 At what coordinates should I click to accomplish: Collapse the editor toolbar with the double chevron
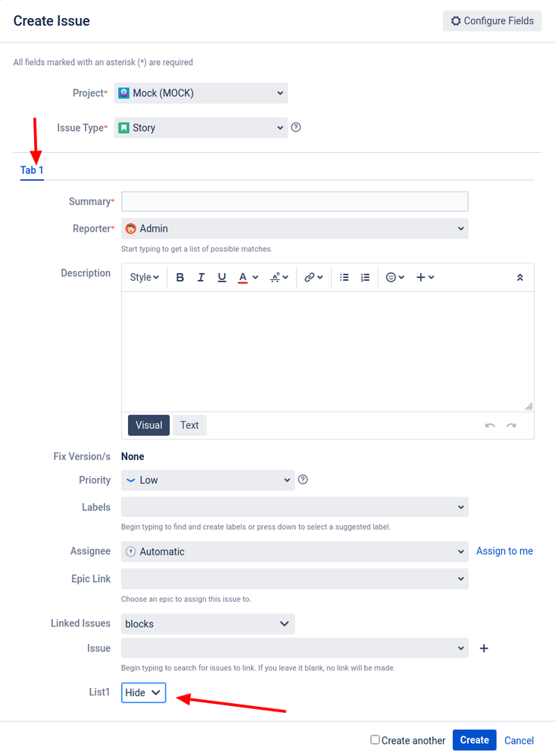519,277
